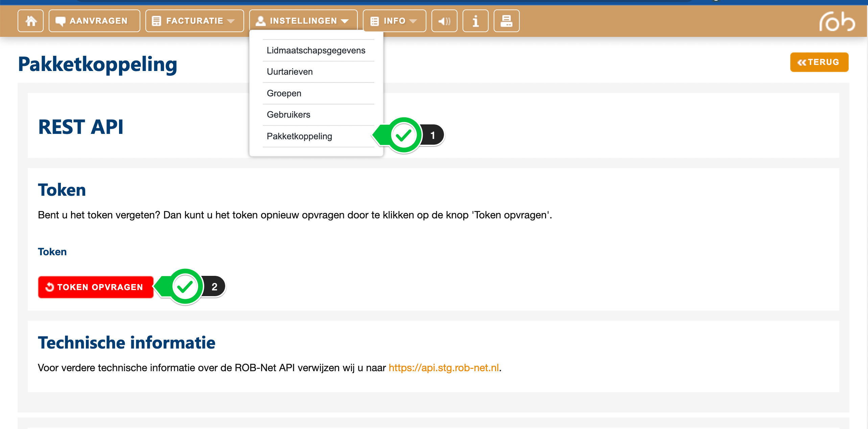Open Groepen from Instellingen menu
The height and width of the screenshot is (429, 868).
click(x=284, y=93)
